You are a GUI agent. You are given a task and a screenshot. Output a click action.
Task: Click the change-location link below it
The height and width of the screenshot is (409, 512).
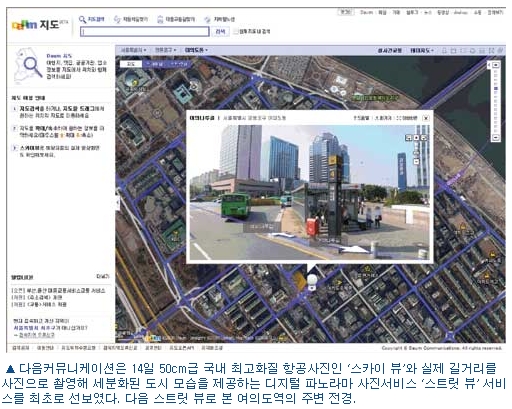[x=37, y=335]
